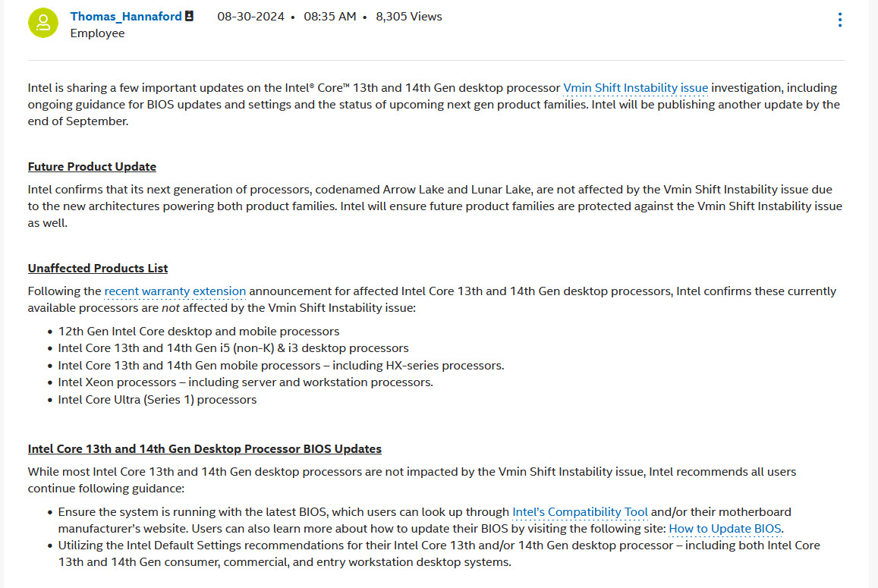Click the Intel Core Ultra (Series 1) item
This screenshot has height=588, width=878.
click(157, 400)
